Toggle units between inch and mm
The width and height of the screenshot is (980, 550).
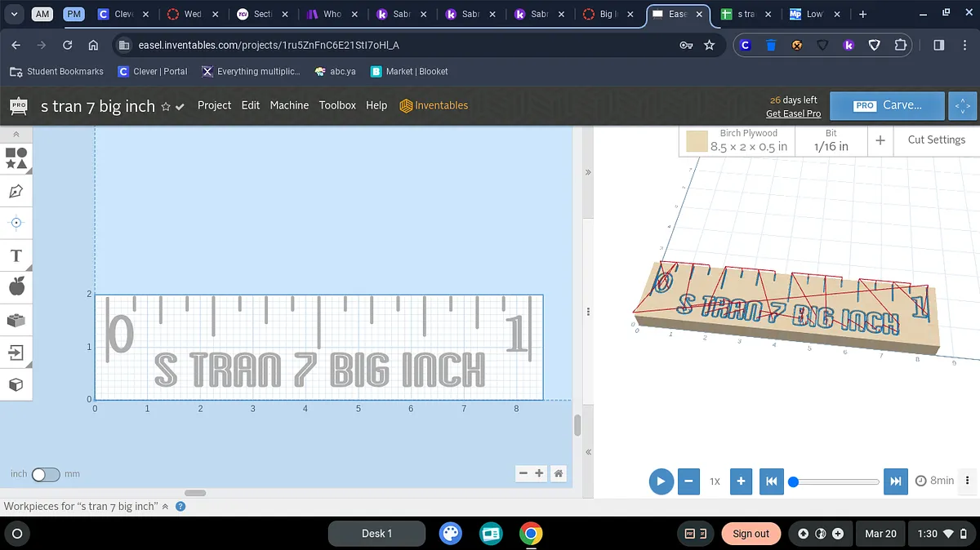[45, 474]
